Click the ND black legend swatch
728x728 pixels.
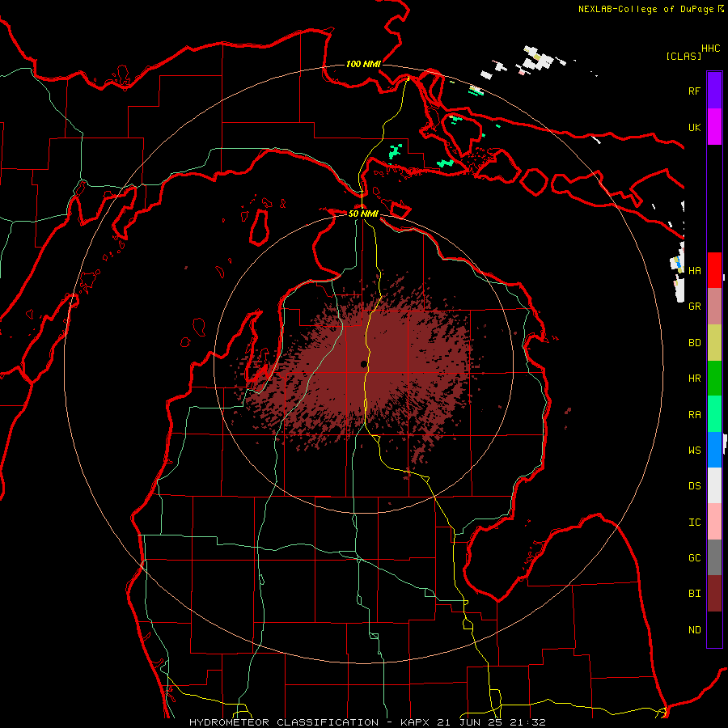714,629
